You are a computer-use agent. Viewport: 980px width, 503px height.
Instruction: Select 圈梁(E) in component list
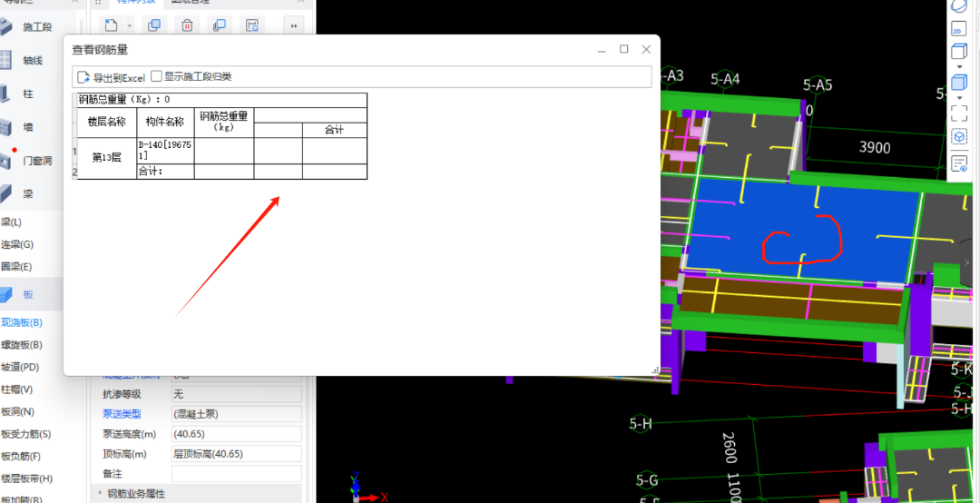click(x=16, y=267)
